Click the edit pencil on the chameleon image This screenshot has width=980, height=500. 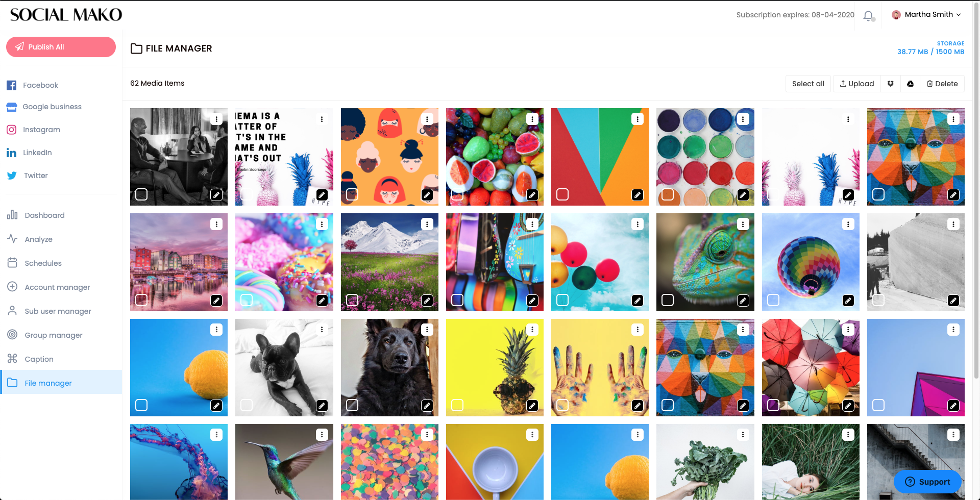pos(743,301)
